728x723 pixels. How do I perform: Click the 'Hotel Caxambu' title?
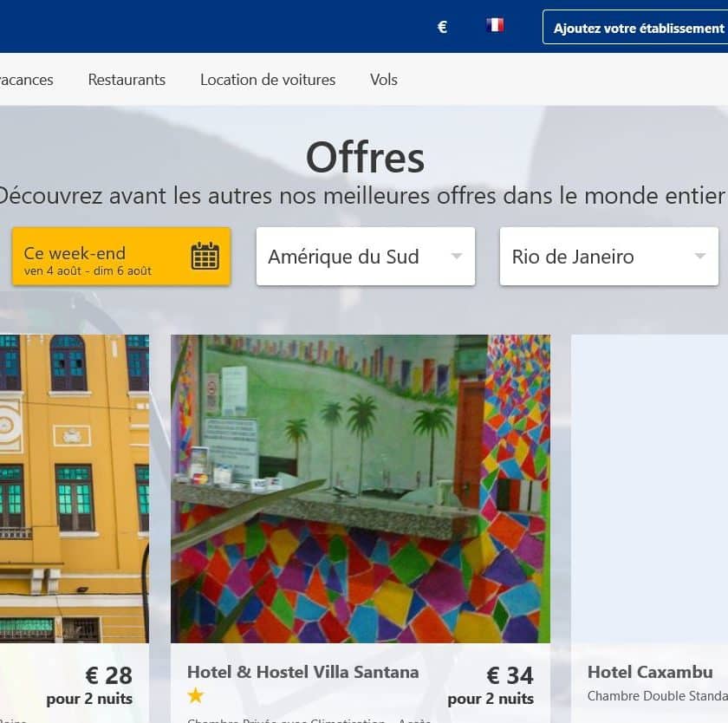tap(650, 672)
